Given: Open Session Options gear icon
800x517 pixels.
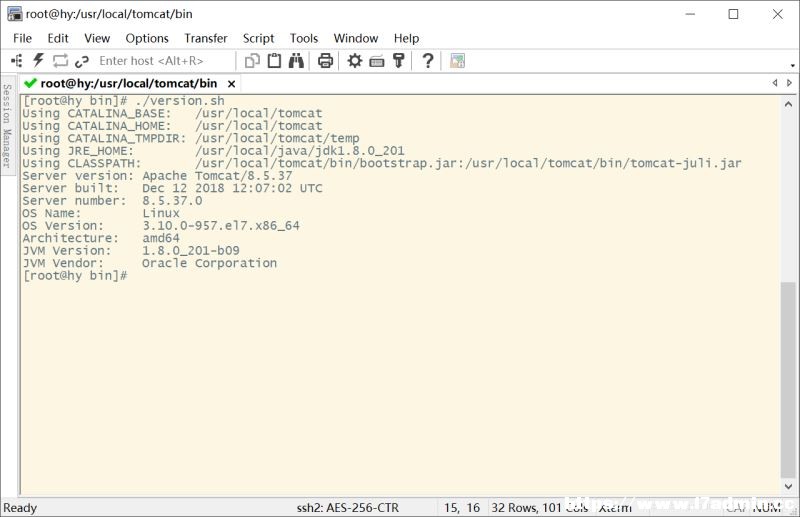Looking at the screenshot, I should pyautogui.click(x=355, y=61).
